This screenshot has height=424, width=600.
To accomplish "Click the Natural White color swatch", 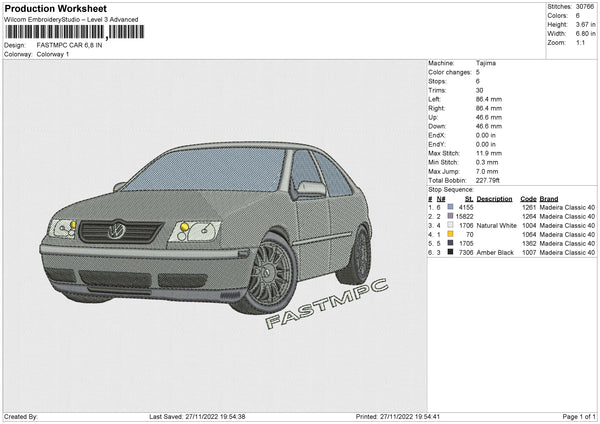I will pos(449,225).
